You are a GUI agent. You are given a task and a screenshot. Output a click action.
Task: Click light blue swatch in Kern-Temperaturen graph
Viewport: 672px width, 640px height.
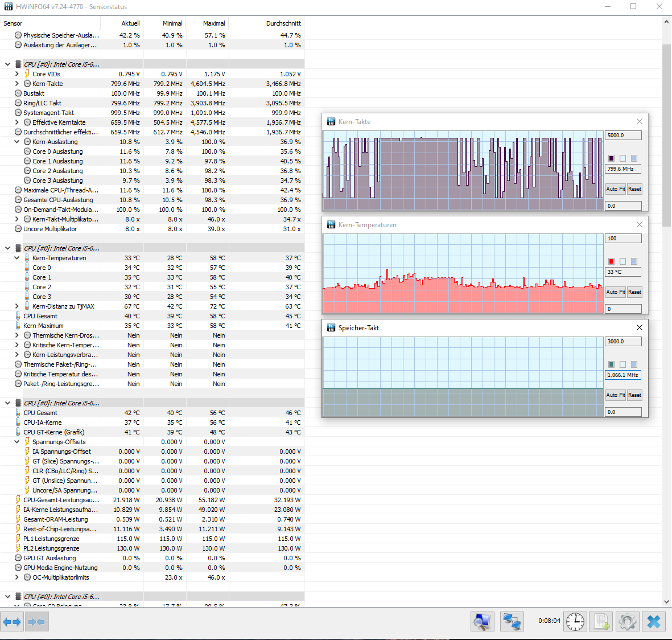coord(634,261)
